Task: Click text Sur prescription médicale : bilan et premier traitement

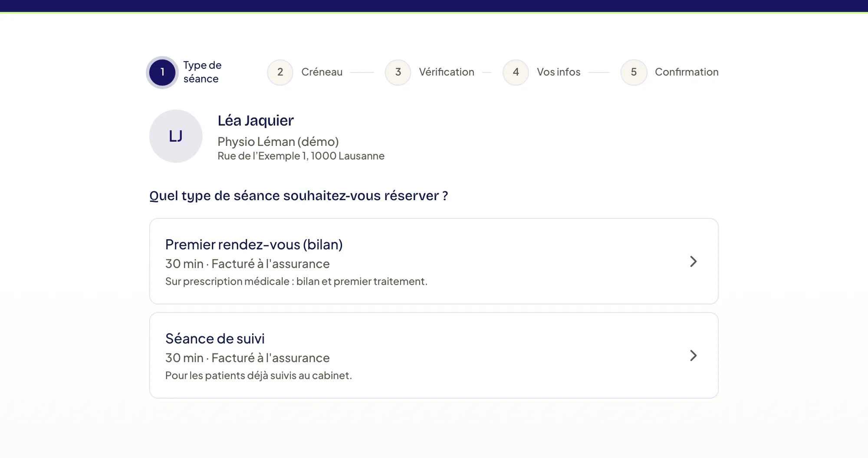Action: [296, 281]
